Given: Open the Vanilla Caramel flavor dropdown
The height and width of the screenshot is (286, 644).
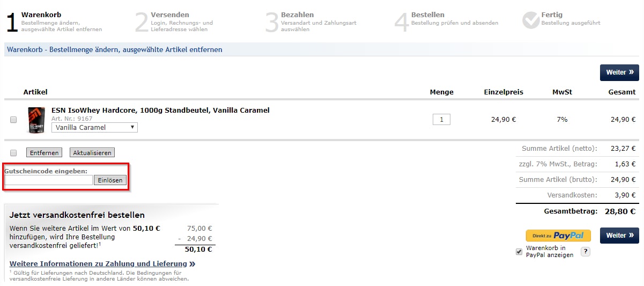Looking at the screenshot, I should pyautogui.click(x=94, y=128).
